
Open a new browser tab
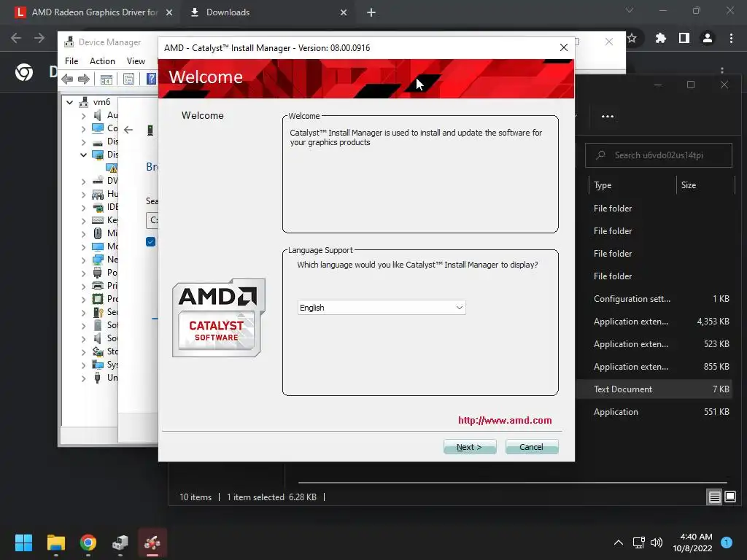click(x=371, y=12)
